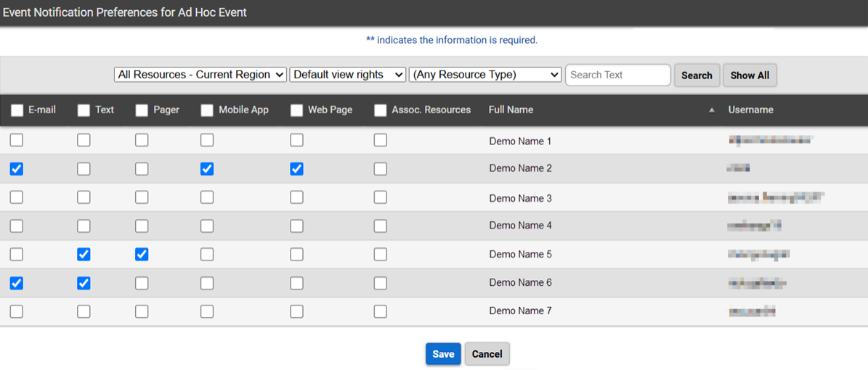This screenshot has height=370, width=868.
Task: Check E-mail for Demo Name 4
Action: click(x=17, y=226)
